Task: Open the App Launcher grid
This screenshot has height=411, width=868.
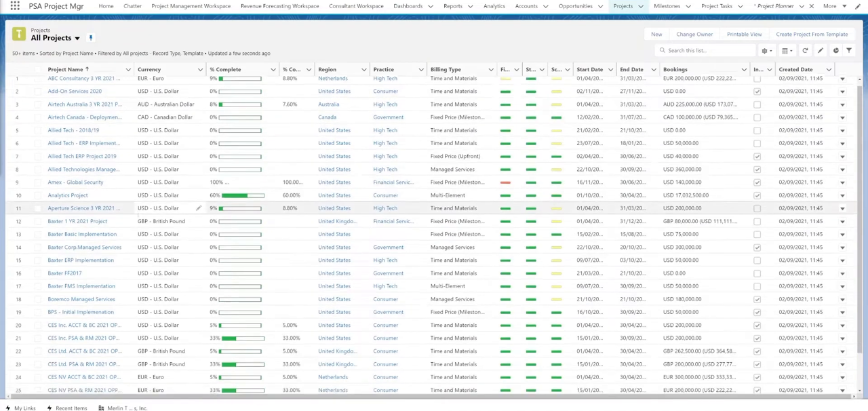Action: tap(14, 6)
